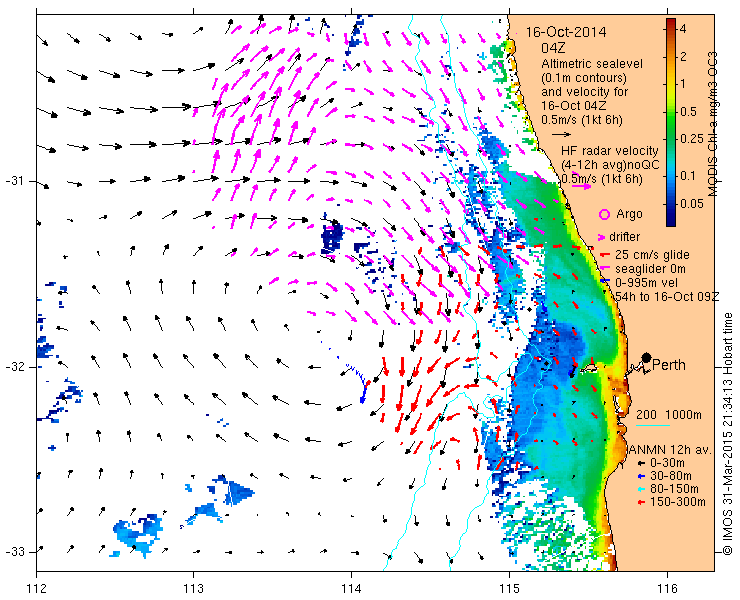Image resolution: width=740 pixels, height=600 pixels.
Task: Click the cyan 80-150m ANMN legend arrow
Action: click(641, 489)
